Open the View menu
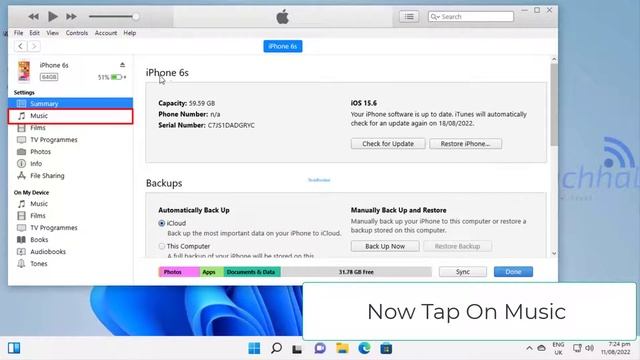640x360 pixels. click(x=52, y=33)
